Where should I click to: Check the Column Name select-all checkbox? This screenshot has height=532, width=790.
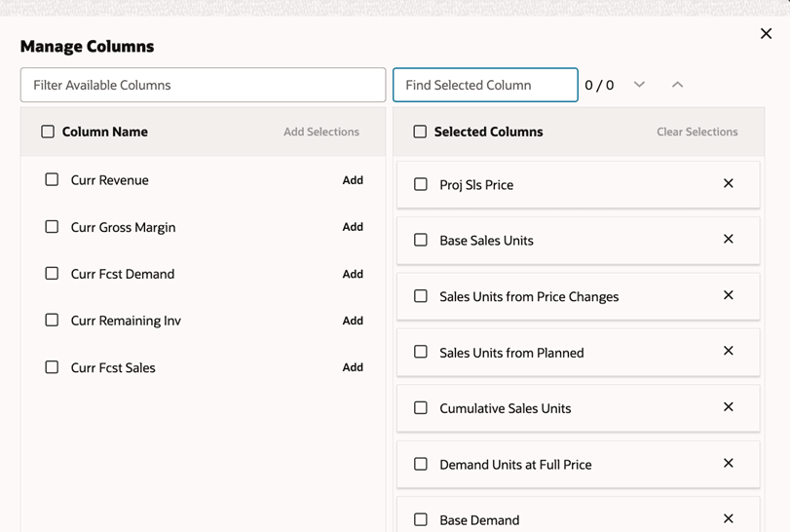[x=48, y=132]
